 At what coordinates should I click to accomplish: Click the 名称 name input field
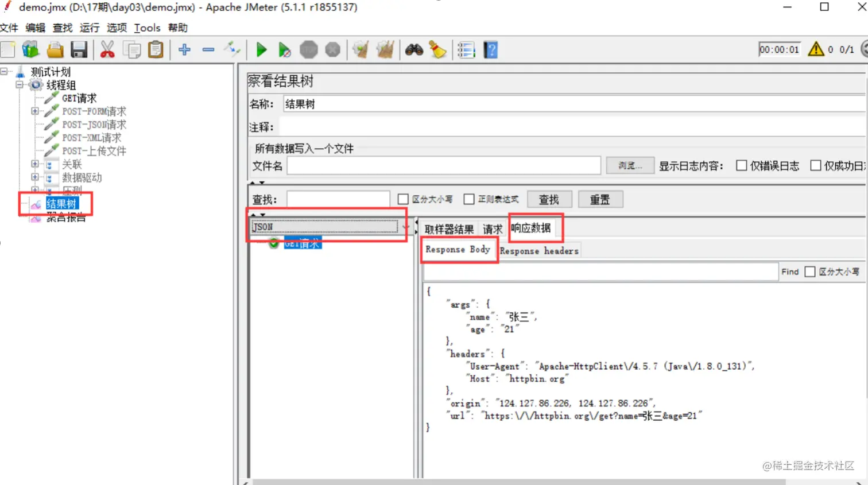pos(575,104)
